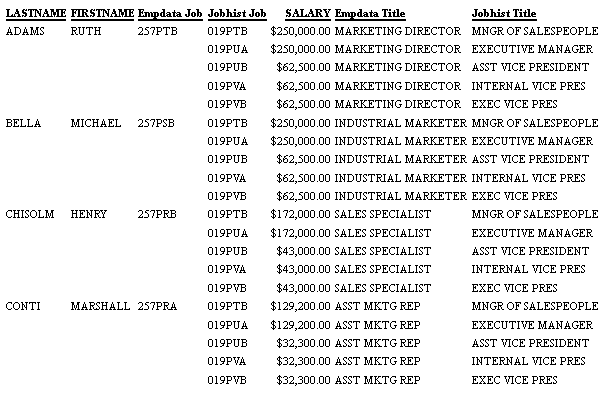Click the CHISOLM last name cell

click(30, 214)
